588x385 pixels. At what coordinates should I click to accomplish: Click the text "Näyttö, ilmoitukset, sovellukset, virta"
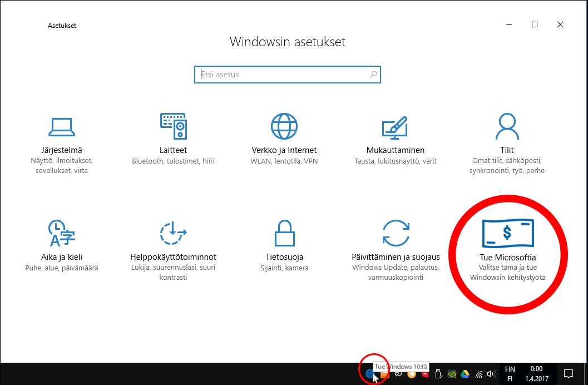62,165
